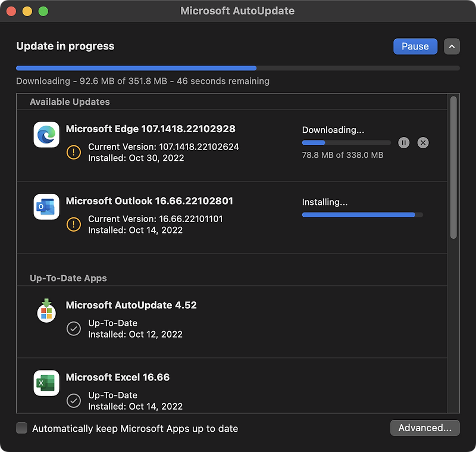476x452 pixels.
Task: Pause the Edge download using its pause icon
Action: point(404,142)
